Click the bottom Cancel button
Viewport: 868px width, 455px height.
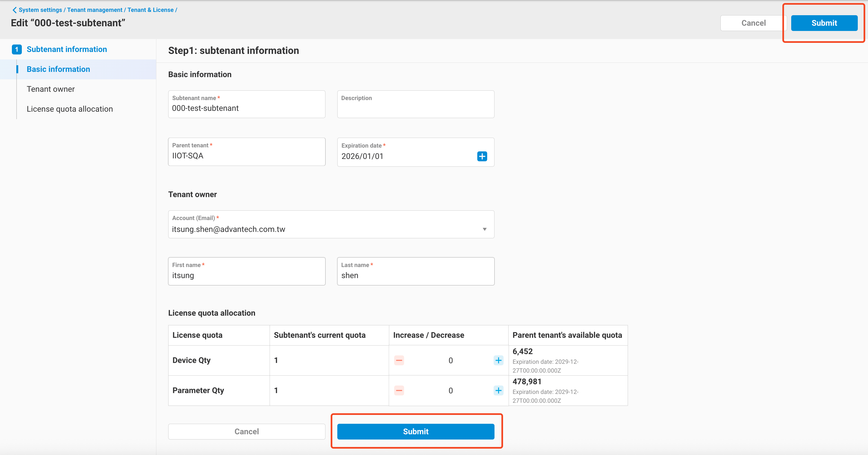(246, 432)
